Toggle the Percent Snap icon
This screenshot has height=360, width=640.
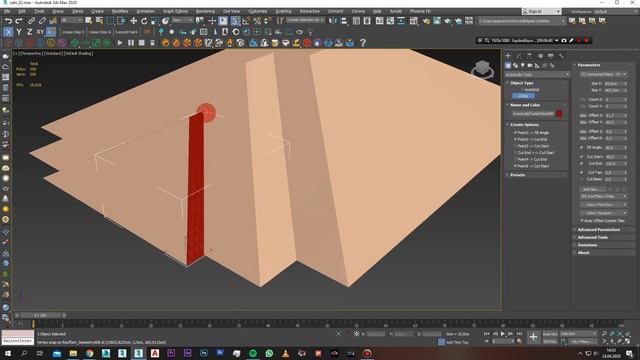257,20
